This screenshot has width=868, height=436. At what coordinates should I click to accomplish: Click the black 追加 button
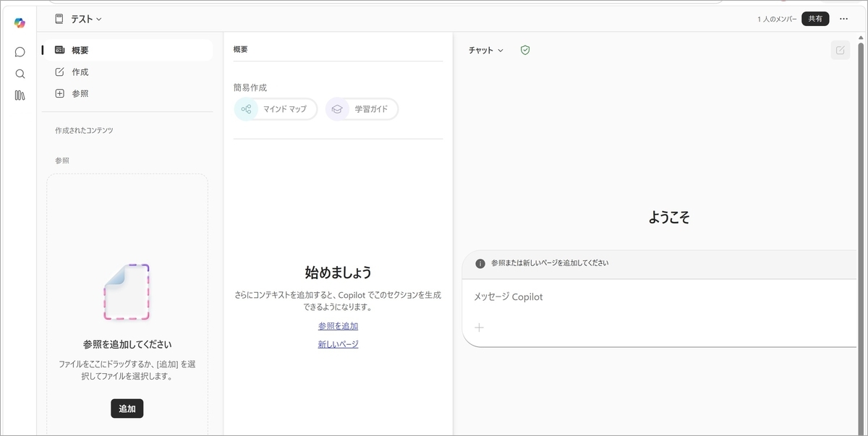click(127, 409)
